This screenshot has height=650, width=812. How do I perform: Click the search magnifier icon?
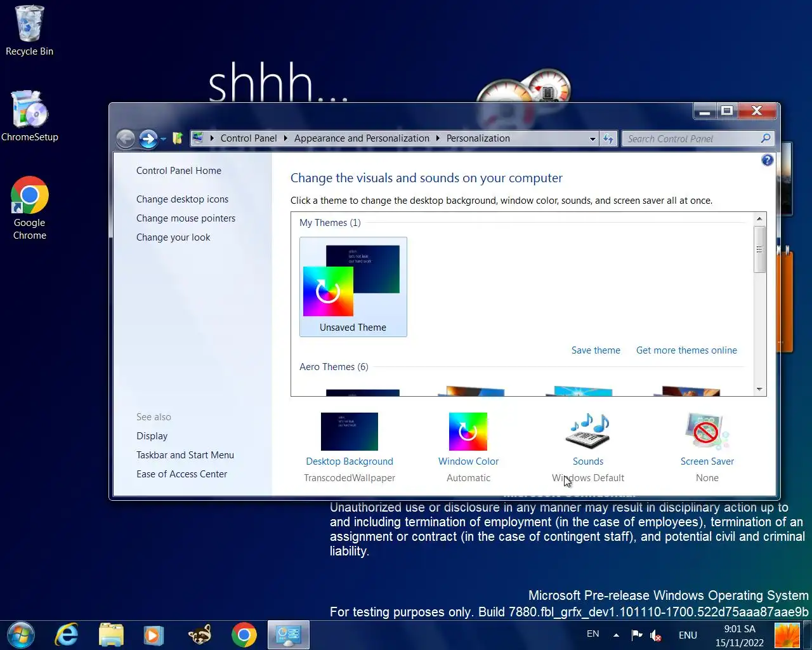[766, 138]
